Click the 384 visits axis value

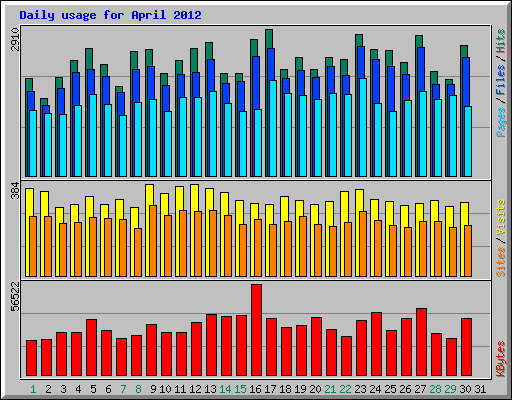pos(15,190)
